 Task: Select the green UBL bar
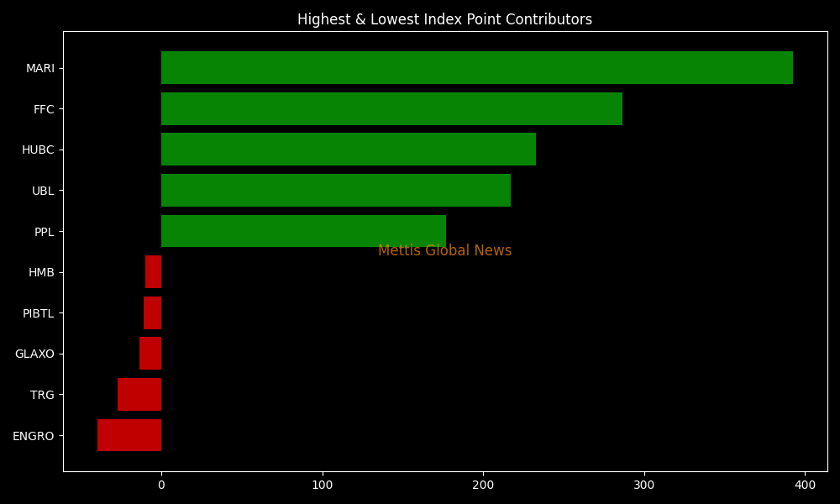[x=336, y=190]
